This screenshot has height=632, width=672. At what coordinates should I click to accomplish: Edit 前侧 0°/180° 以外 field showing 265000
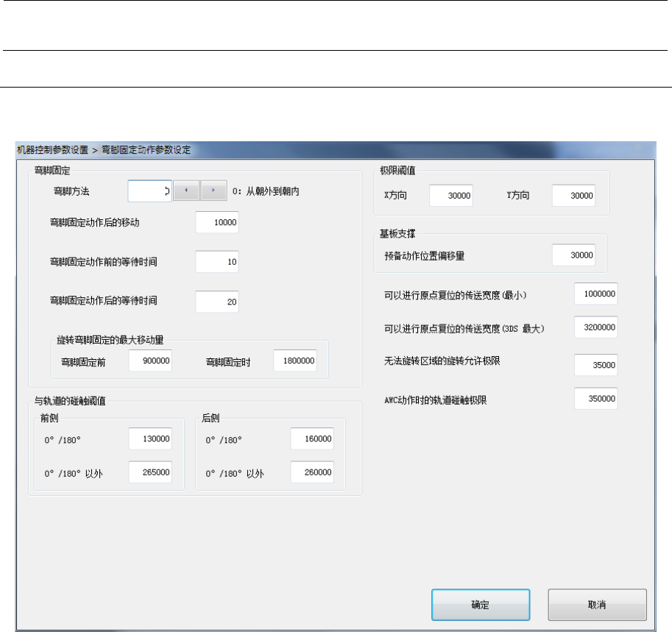tap(150, 472)
